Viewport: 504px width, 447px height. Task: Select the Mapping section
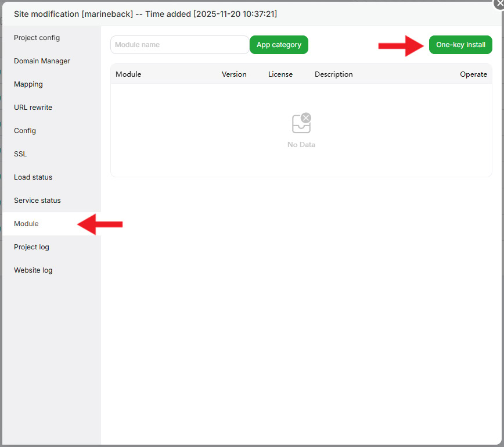click(28, 84)
